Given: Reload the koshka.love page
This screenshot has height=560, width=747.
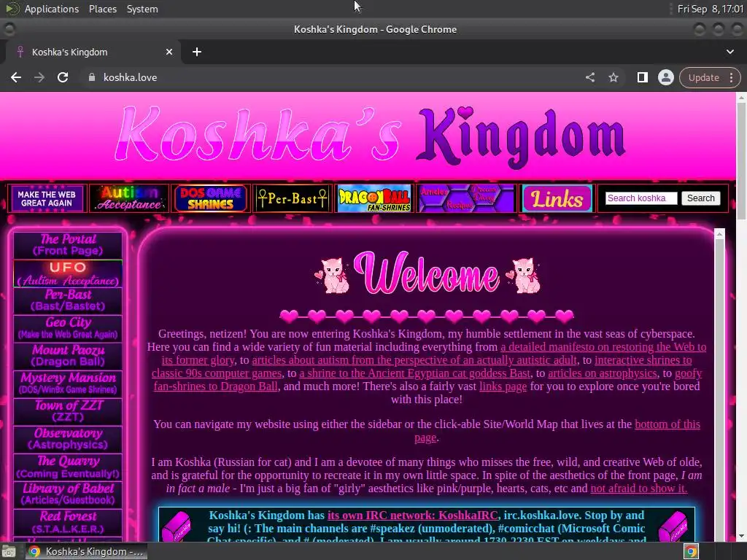Looking at the screenshot, I should click(x=63, y=77).
